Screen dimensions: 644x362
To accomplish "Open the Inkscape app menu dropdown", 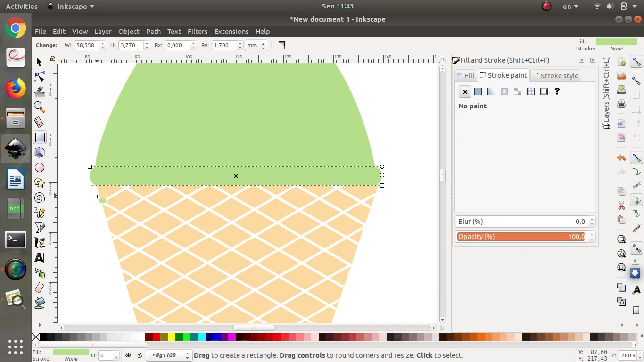I will point(71,6).
